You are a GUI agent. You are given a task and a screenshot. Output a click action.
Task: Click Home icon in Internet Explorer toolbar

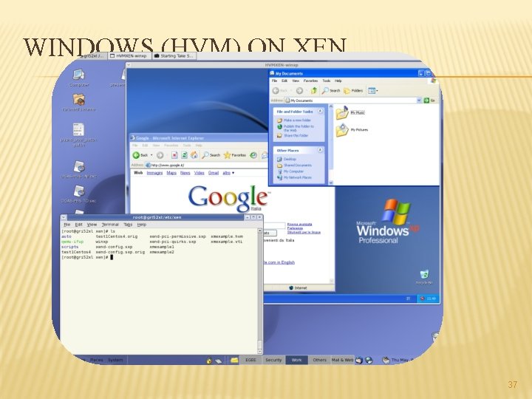(x=194, y=155)
